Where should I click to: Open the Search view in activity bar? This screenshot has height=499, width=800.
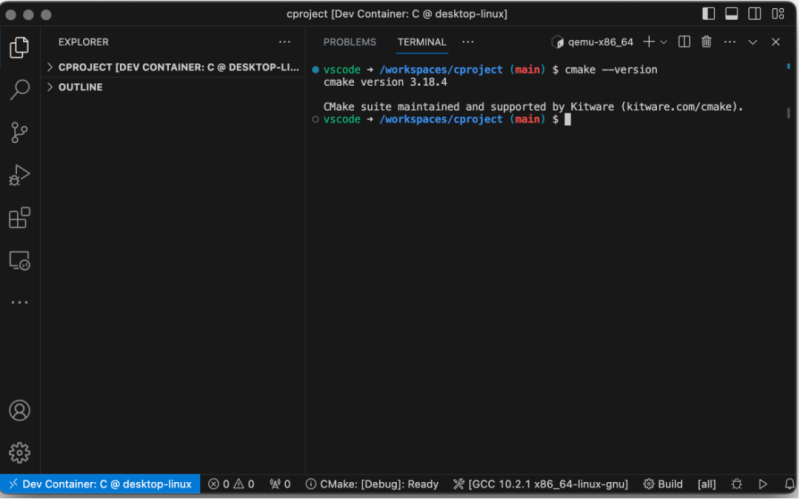click(x=19, y=90)
